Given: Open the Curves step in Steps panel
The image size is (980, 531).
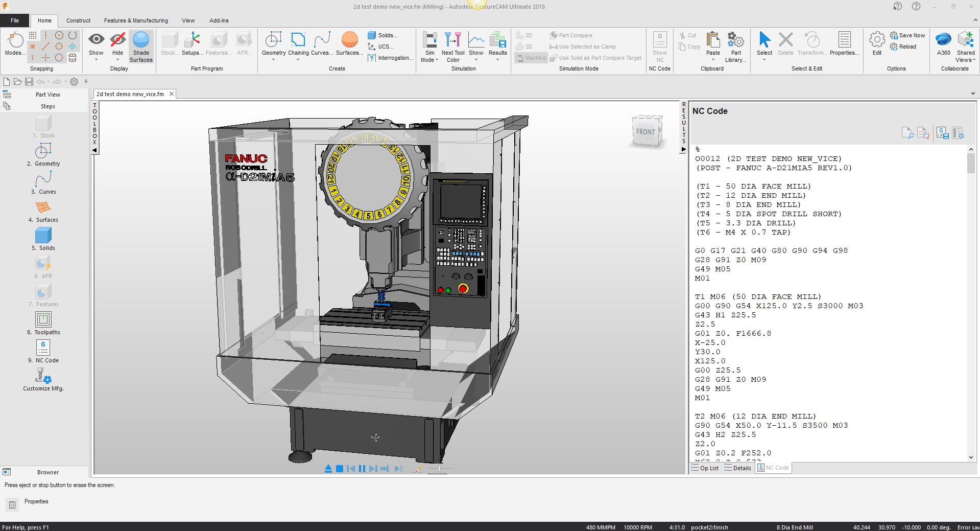Looking at the screenshot, I should pyautogui.click(x=43, y=183).
